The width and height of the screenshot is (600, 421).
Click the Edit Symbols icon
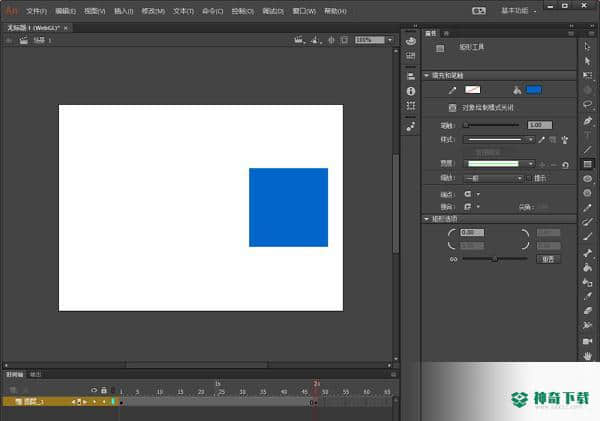click(x=315, y=40)
